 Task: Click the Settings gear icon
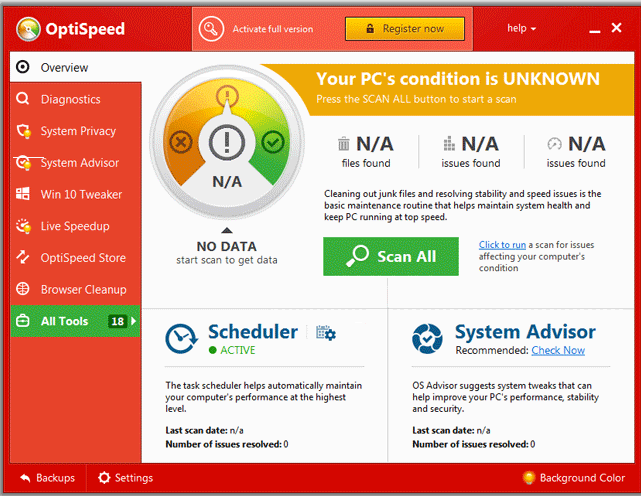[x=104, y=478]
